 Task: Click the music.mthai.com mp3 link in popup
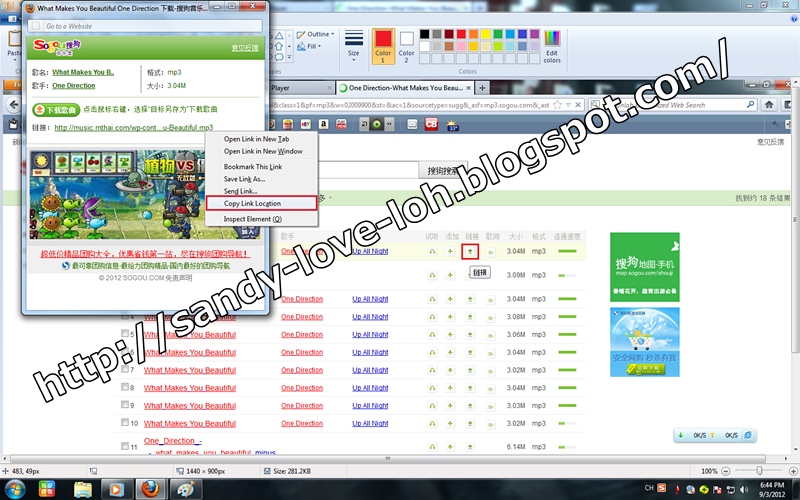click(x=134, y=128)
